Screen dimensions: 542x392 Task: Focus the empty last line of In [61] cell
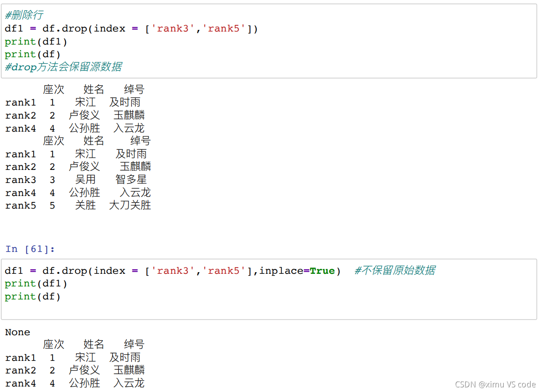pyautogui.click(x=269, y=310)
